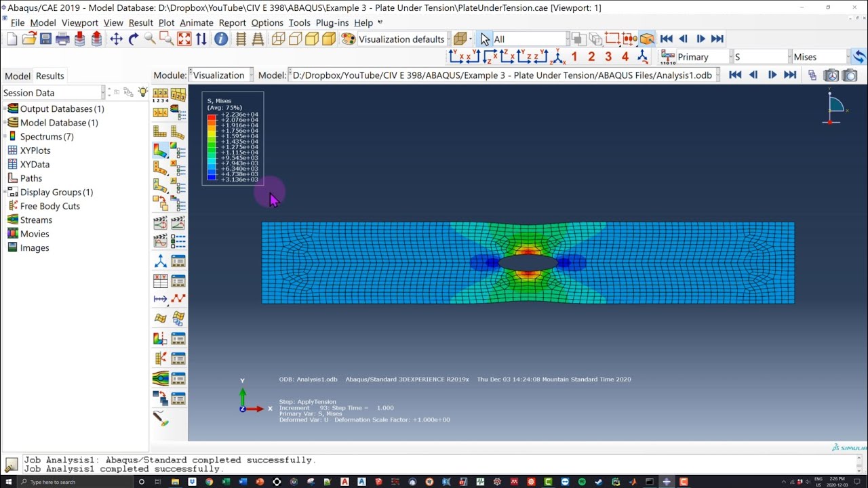This screenshot has width=868, height=488.
Task: Print the viewport with printer icon
Action: coord(62,39)
